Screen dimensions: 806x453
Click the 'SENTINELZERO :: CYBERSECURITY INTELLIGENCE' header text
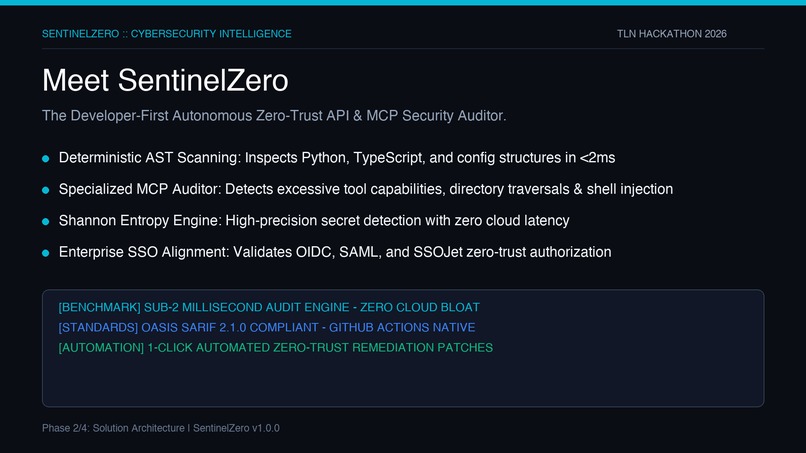[167, 34]
